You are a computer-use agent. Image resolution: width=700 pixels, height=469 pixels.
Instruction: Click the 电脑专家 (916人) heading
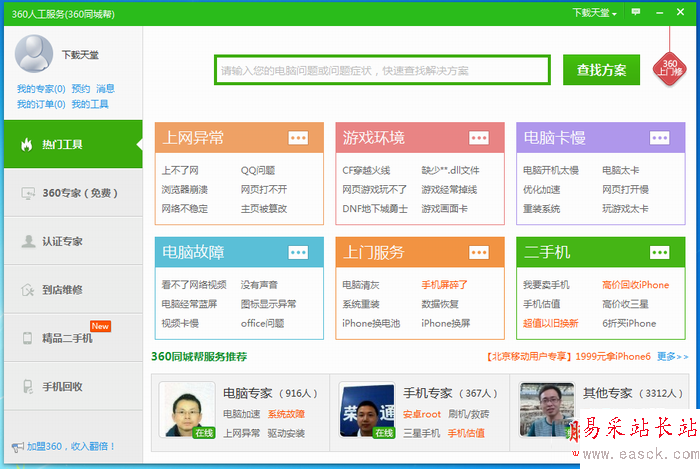pos(271,393)
